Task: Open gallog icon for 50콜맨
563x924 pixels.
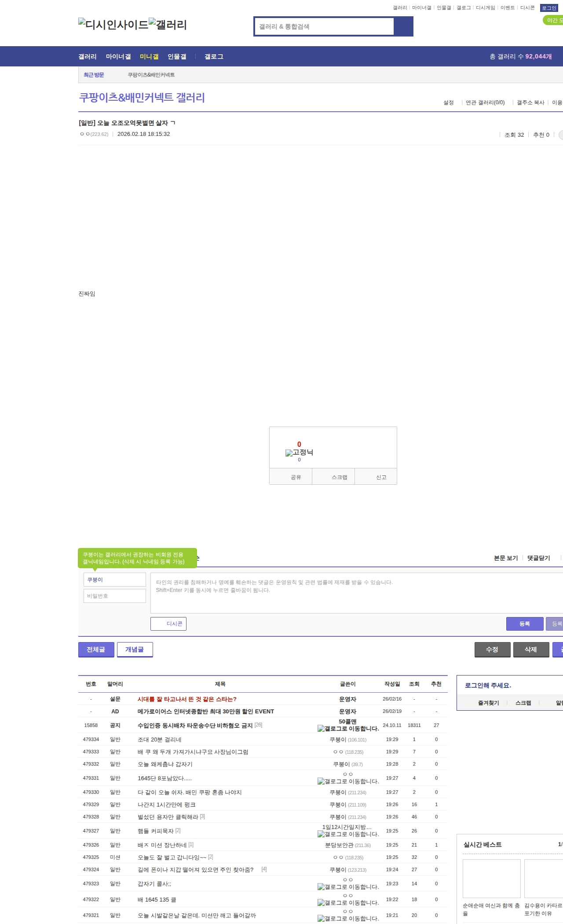Action: click(x=348, y=729)
